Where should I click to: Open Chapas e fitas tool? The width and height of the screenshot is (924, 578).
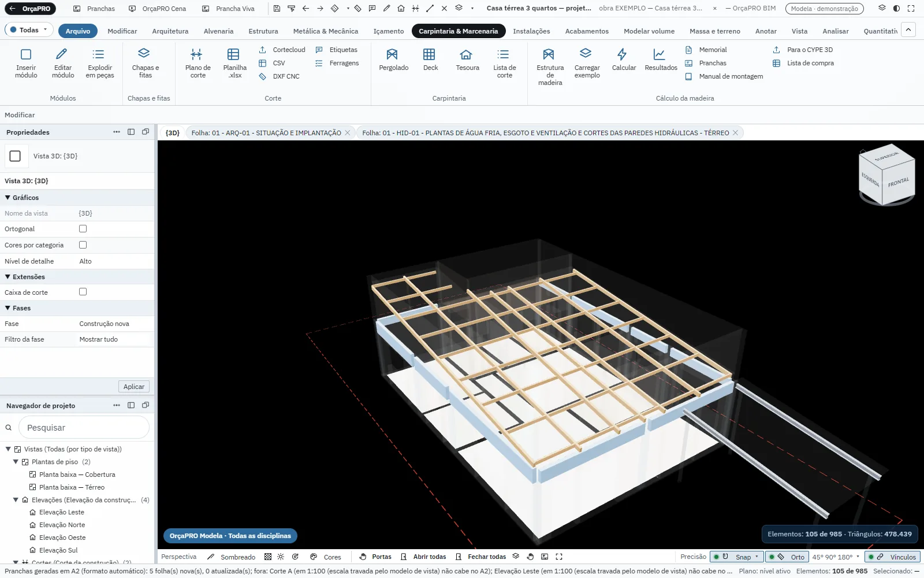(x=145, y=63)
